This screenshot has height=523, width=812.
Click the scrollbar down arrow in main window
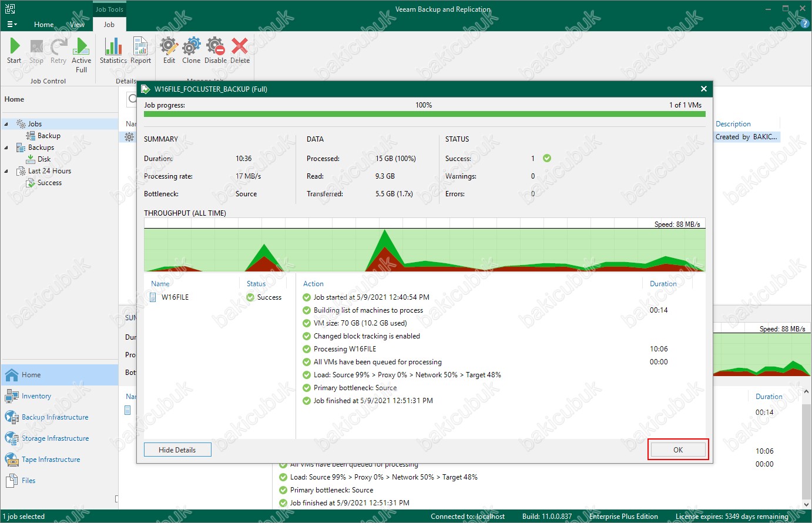click(806, 504)
